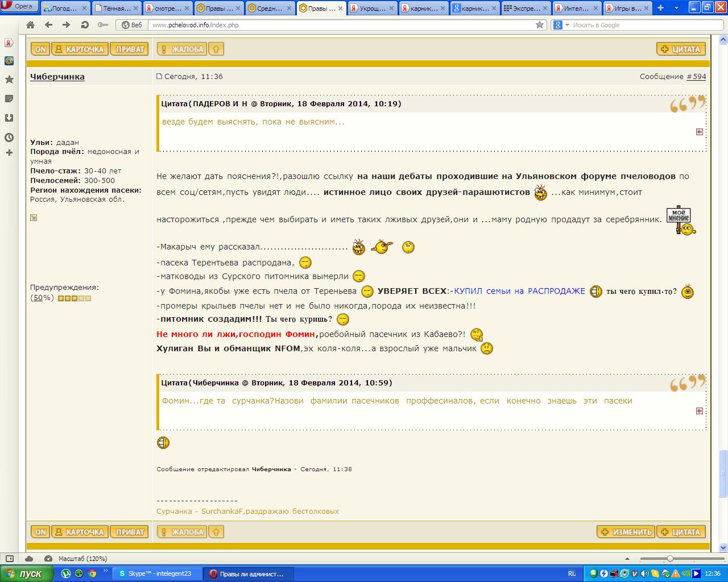
Task: Open a new tab with plus button
Action: coord(661,8)
